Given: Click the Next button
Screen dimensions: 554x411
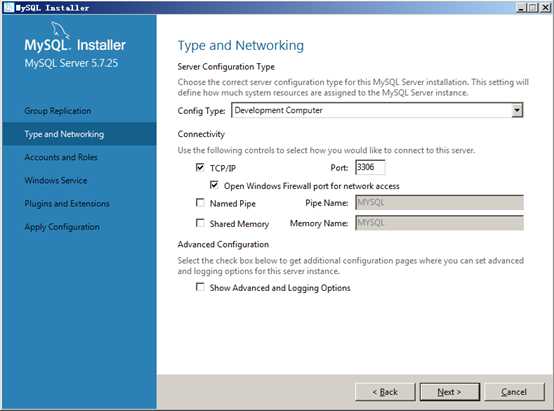Looking at the screenshot, I should tap(449, 392).
